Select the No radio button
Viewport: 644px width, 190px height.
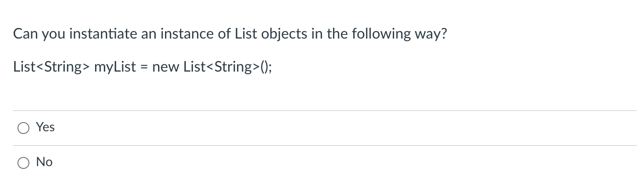tap(23, 163)
